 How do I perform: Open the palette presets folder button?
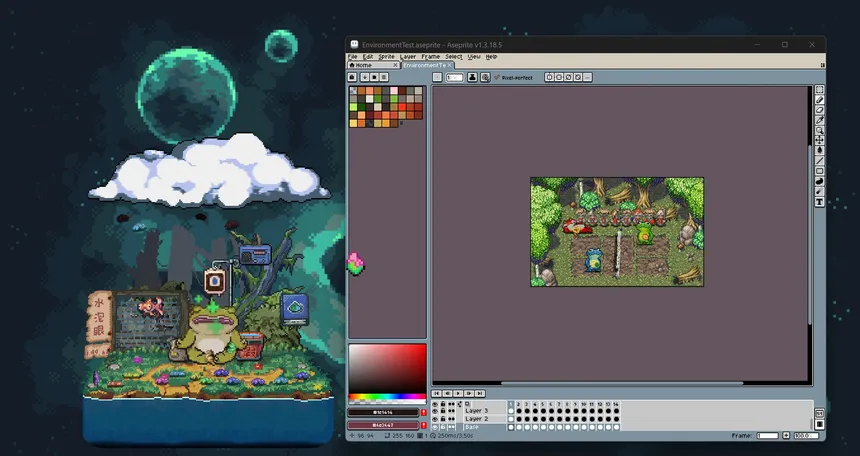(375, 77)
